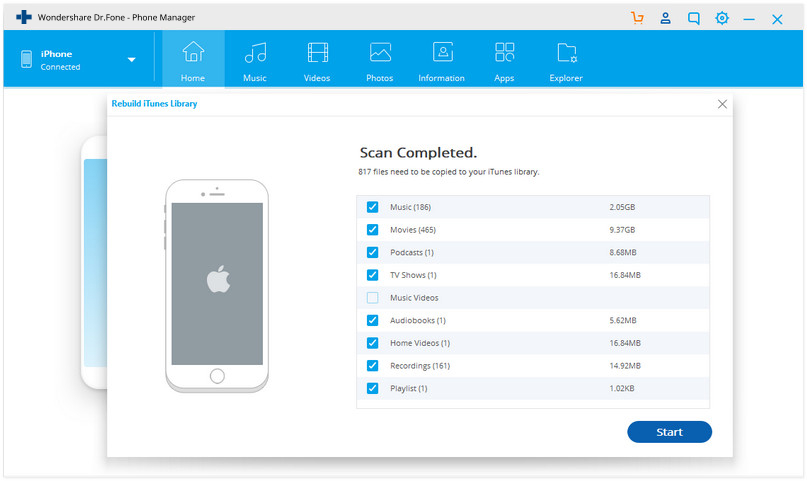Click the Home Videos 16.84MB size value

(625, 343)
